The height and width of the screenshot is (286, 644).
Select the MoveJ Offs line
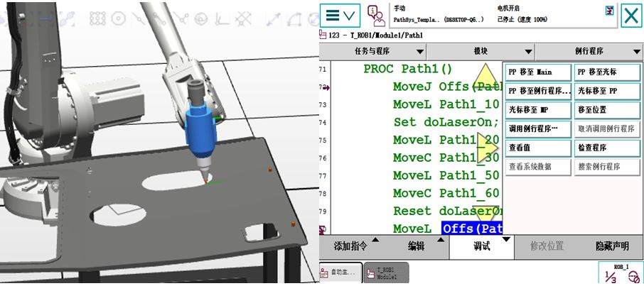point(448,87)
